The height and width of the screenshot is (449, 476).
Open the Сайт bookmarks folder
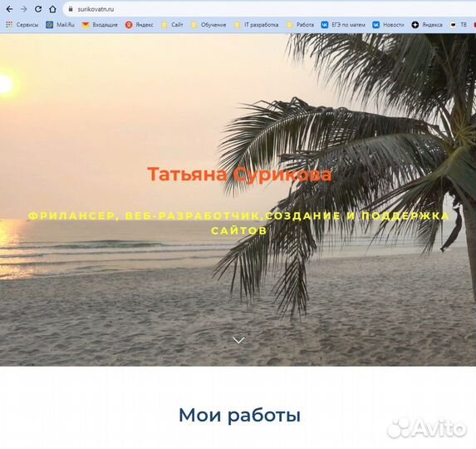(x=172, y=25)
